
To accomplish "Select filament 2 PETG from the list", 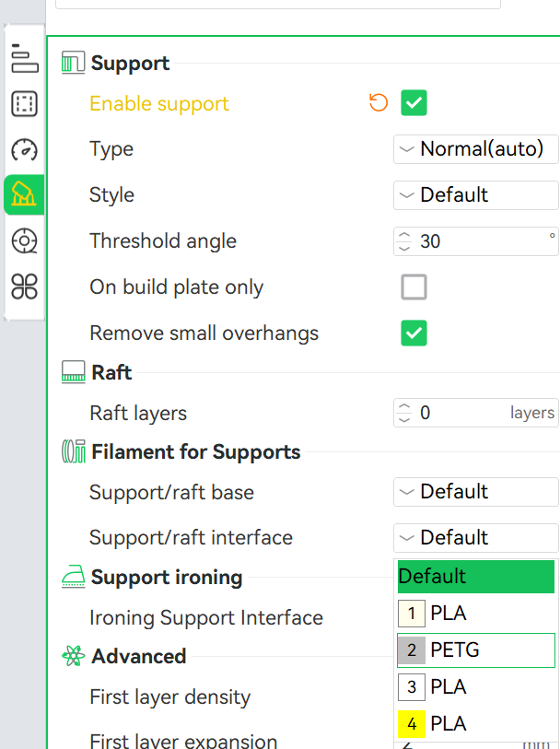I will click(475, 650).
